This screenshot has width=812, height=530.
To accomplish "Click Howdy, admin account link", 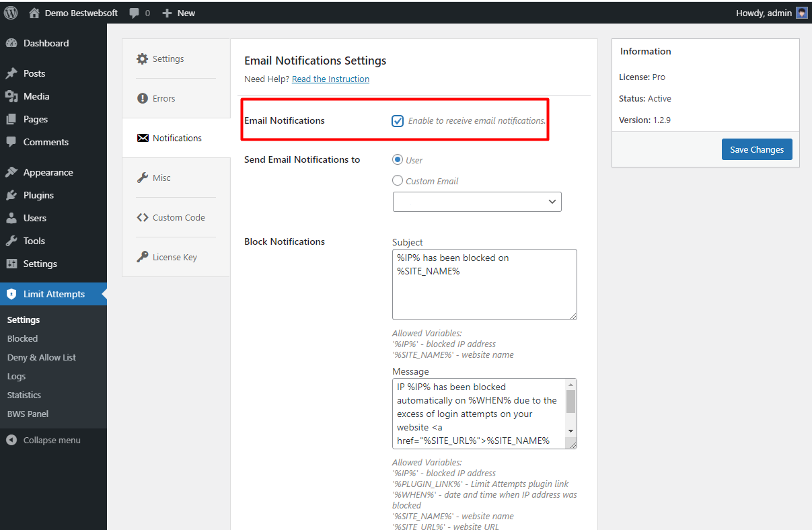I will point(772,13).
